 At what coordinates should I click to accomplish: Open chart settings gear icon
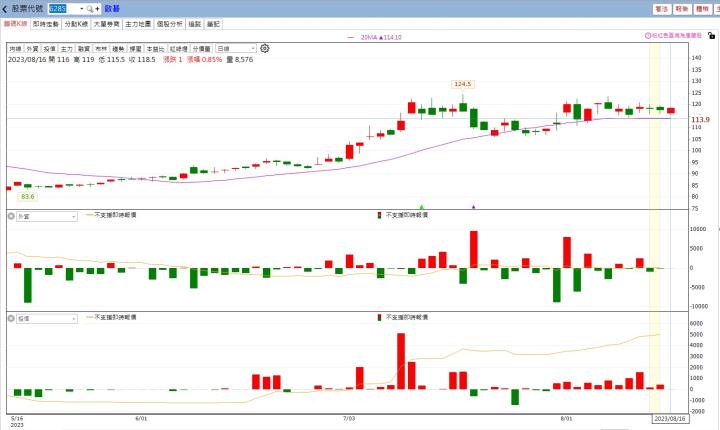[264, 48]
